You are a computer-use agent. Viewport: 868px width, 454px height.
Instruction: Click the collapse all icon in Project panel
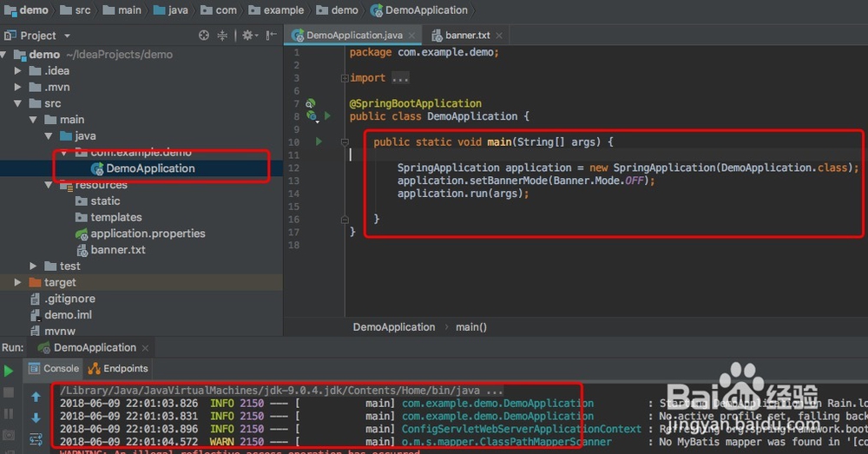[222, 36]
